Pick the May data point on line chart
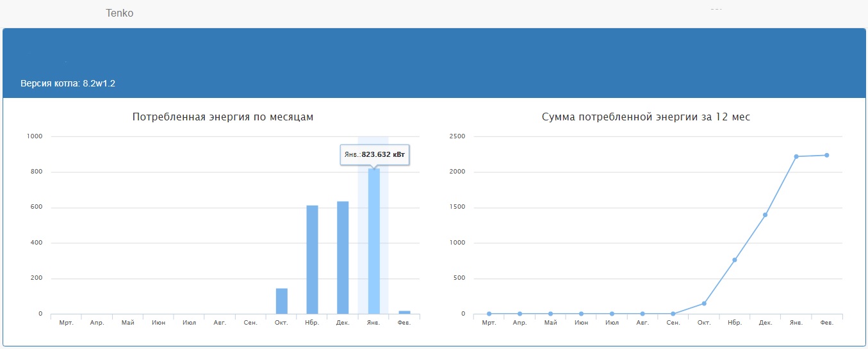This screenshot has height=349, width=868. [x=550, y=314]
